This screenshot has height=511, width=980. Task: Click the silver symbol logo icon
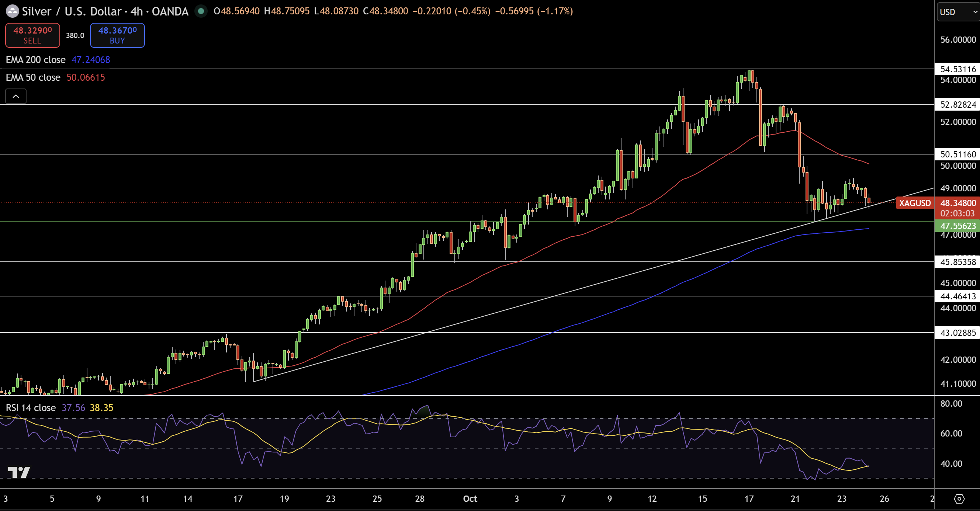[x=12, y=11]
